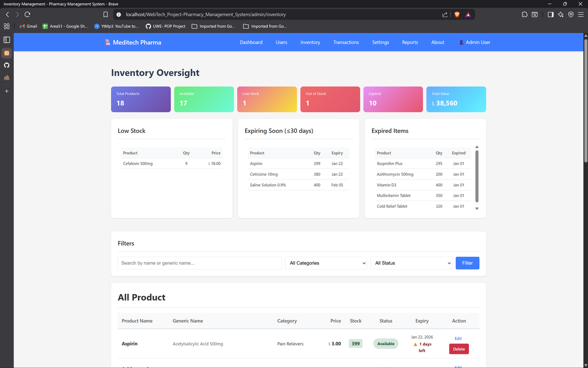The width and height of the screenshot is (588, 368).
Task: Delete the Aspirin product
Action: click(x=459, y=349)
